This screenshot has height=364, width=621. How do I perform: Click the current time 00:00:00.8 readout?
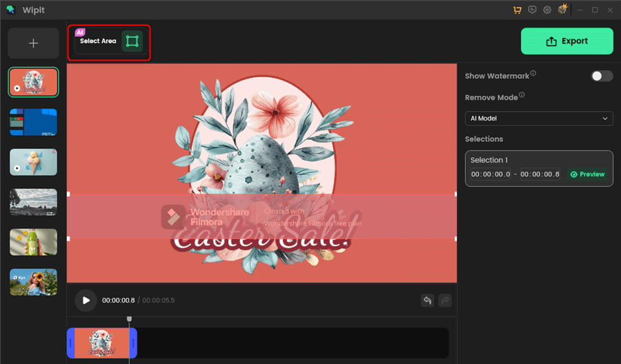pyautogui.click(x=119, y=301)
